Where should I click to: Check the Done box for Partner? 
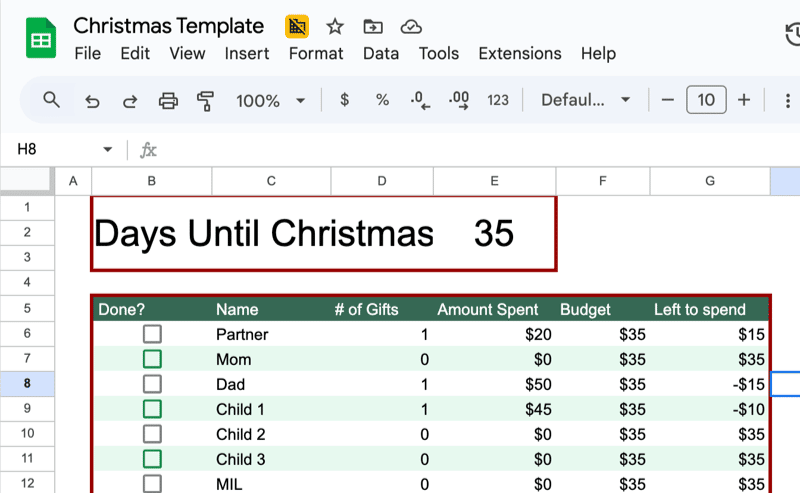[152, 334]
